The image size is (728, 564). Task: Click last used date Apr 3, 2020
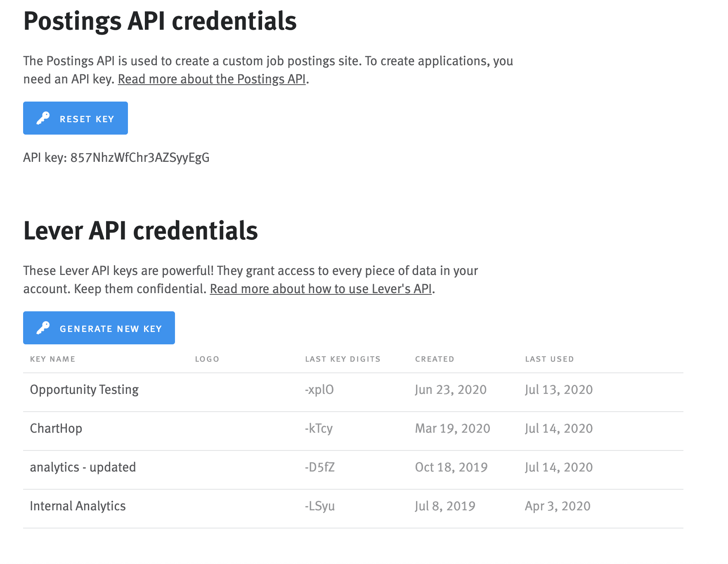tap(558, 506)
